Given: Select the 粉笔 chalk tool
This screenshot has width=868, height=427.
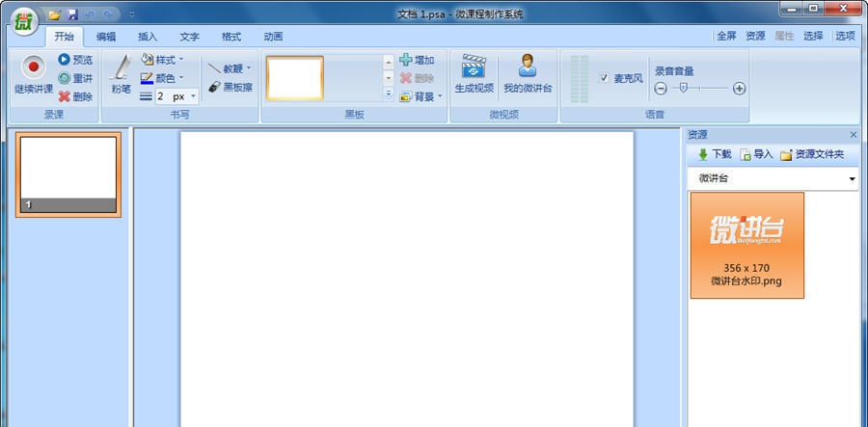Looking at the screenshot, I should click(122, 74).
